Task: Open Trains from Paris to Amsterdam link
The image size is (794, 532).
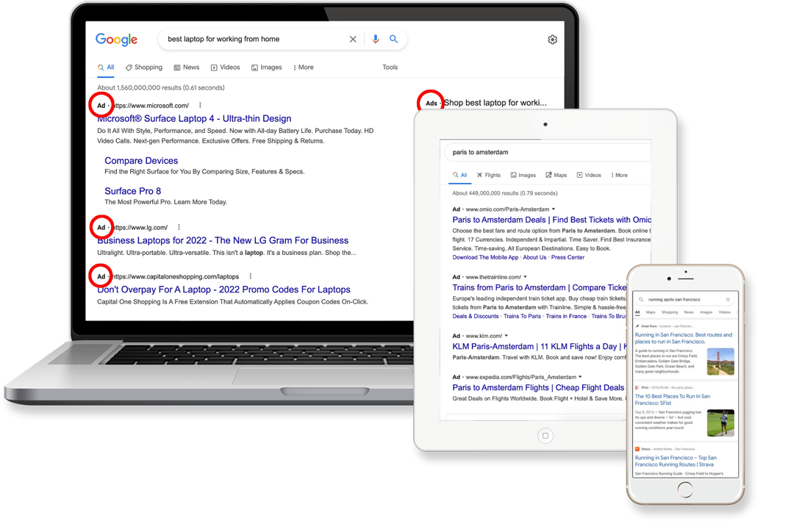Action: [x=540, y=287]
